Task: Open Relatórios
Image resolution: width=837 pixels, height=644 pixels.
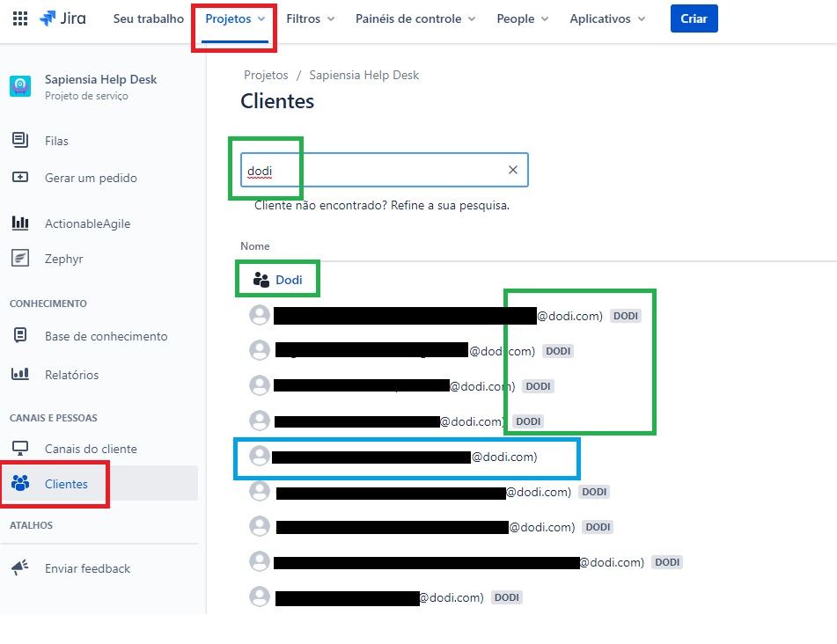Action: click(x=71, y=375)
